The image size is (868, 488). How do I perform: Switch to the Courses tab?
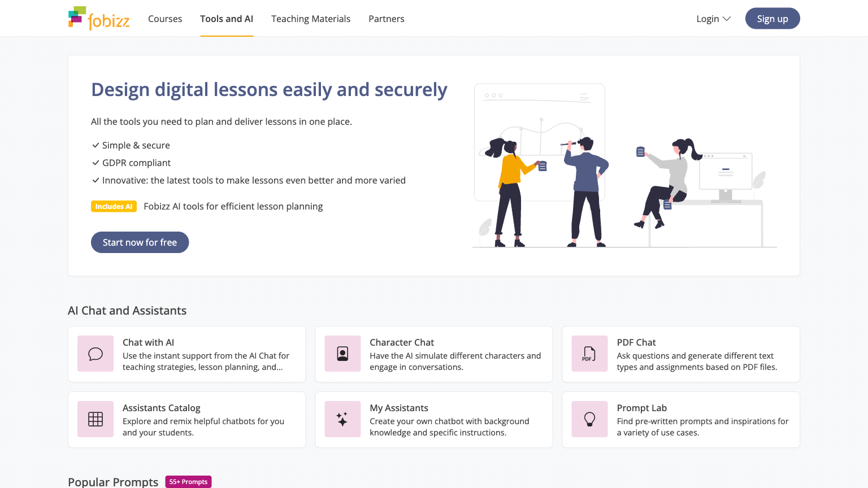(164, 18)
